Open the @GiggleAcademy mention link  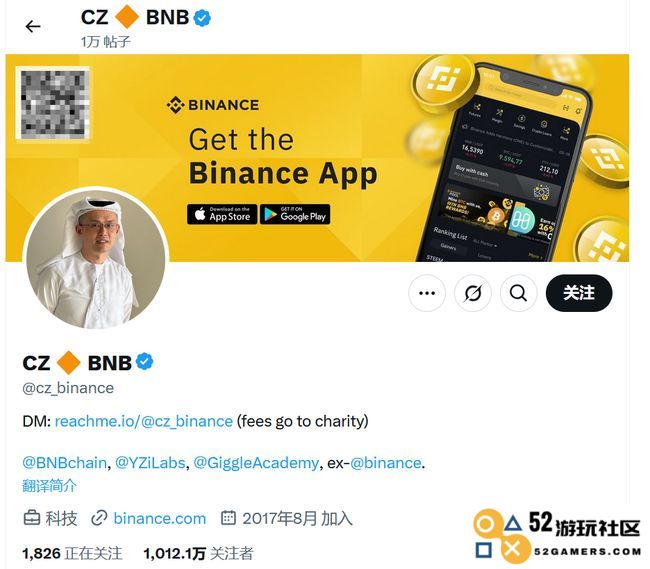click(x=256, y=462)
